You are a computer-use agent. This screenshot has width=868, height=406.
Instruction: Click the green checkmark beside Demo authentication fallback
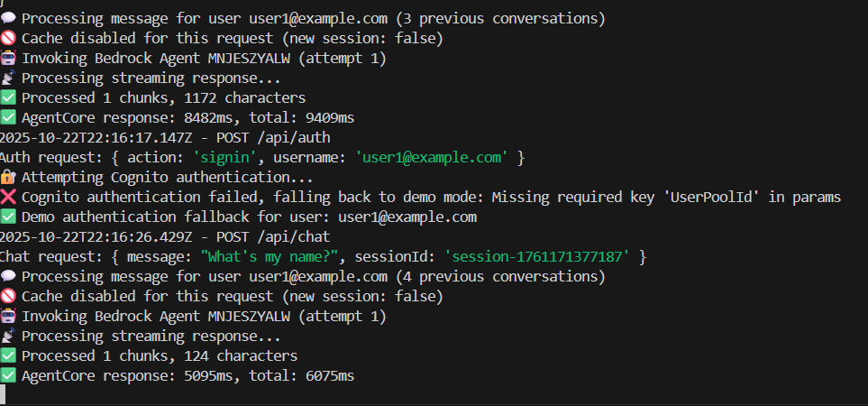(x=8, y=217)
